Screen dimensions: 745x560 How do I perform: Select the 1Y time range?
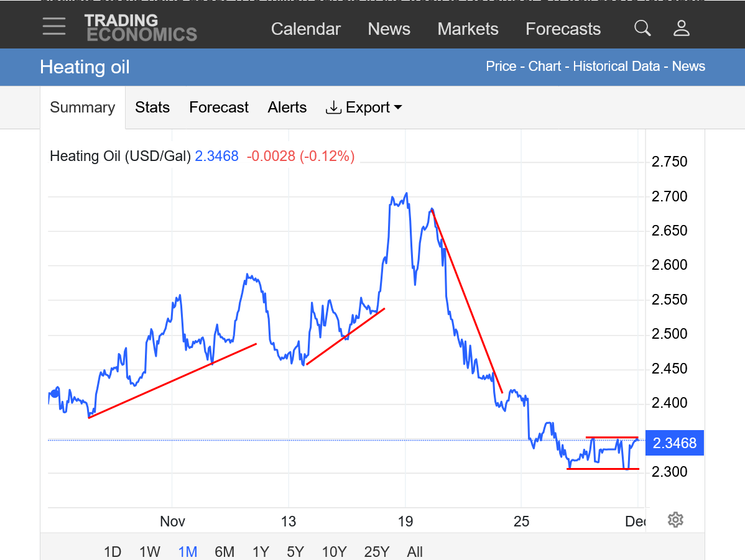tap(261, 552)
